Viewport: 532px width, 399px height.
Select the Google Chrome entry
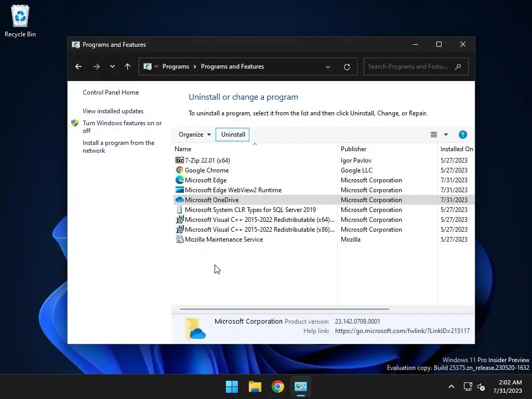point(324,170)
